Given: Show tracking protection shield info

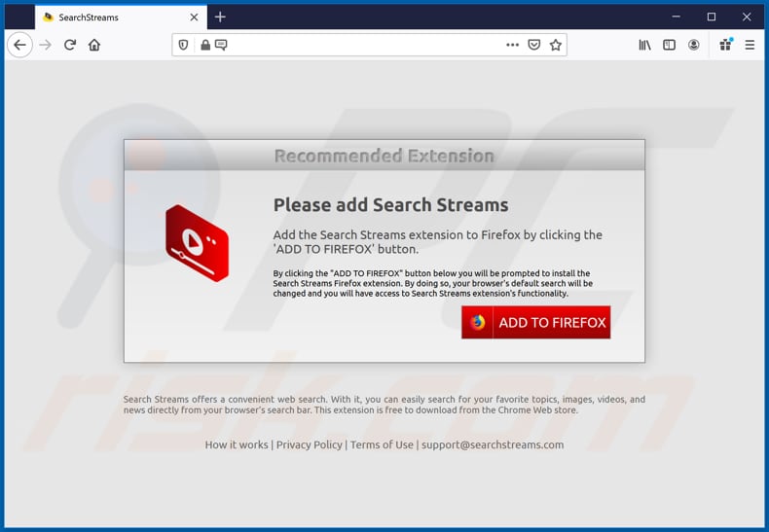Looking at the screenshot, I should click(x=183, y=45).
